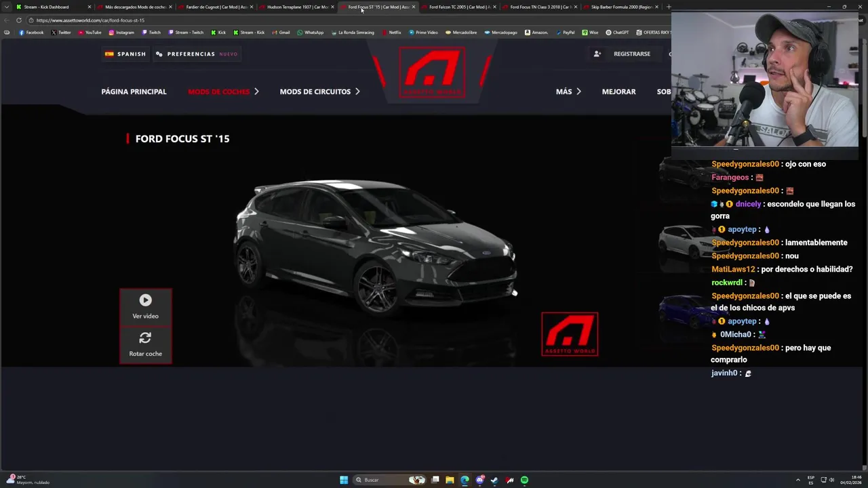
Task: Open the Twitter bookmark
Action: (61, 33)
